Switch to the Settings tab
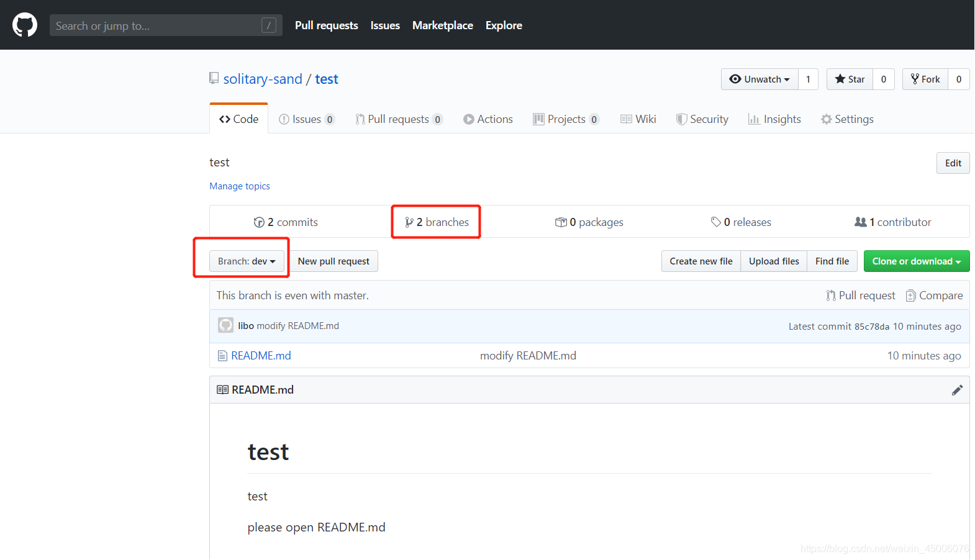 [x=847, y=119]
